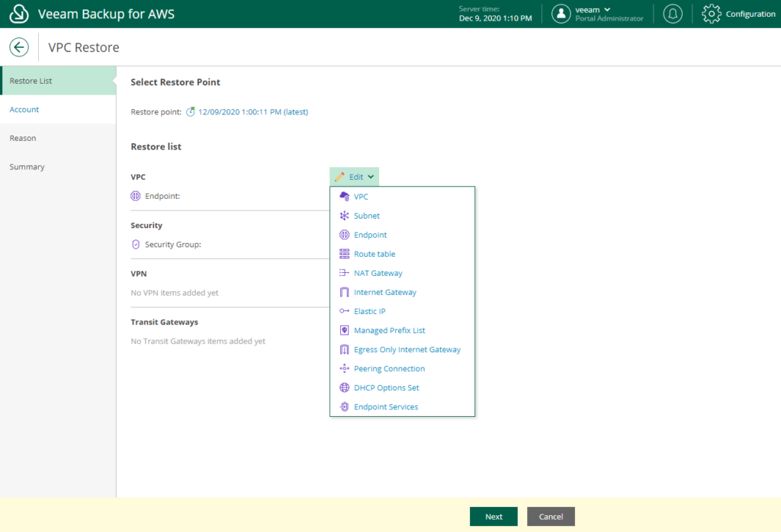Click the user avatar icon
Image resolution: width=781 pixels, height=532 pixels.
click(561, 14)
